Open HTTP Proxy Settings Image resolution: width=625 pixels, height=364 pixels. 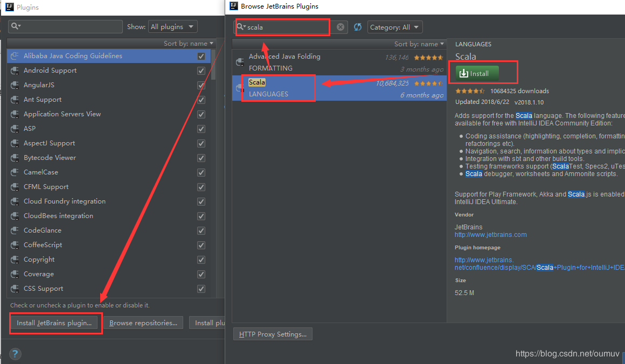(273, 334)
